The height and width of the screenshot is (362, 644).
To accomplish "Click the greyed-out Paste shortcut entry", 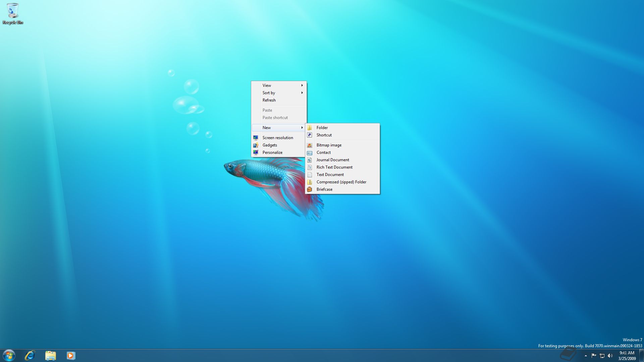I will pos(279,118).
